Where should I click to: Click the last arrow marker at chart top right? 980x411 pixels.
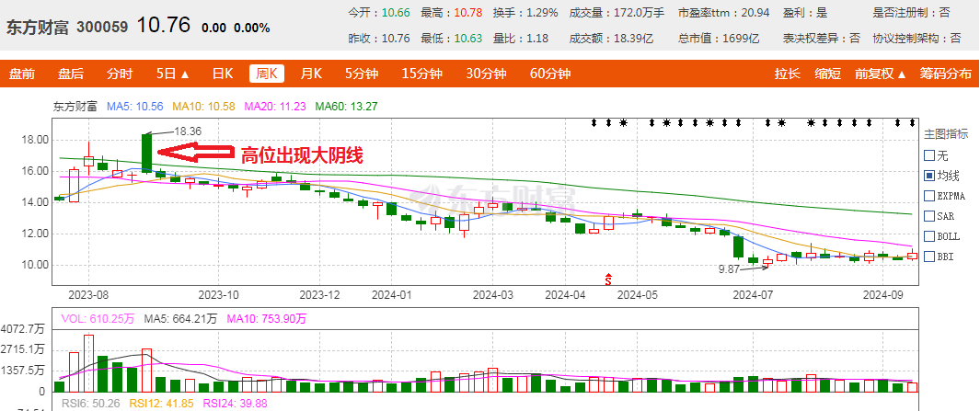click(x=912, y=122)
